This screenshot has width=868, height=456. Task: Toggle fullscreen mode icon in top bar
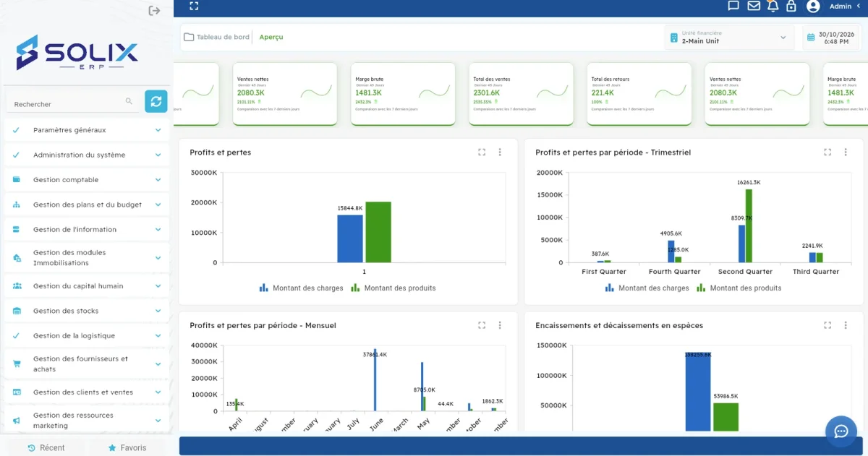(x=194, y=6)
